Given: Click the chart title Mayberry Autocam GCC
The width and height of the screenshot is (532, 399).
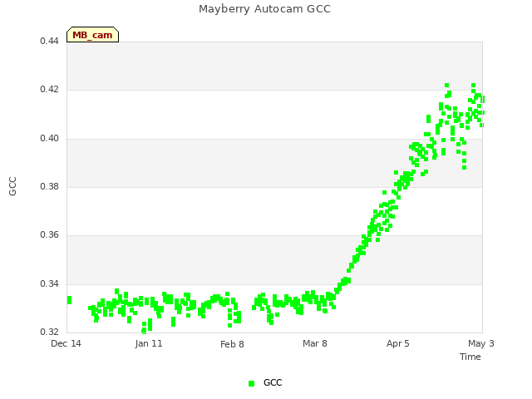Looking at the screenshot, I should (x=264, y=9).
